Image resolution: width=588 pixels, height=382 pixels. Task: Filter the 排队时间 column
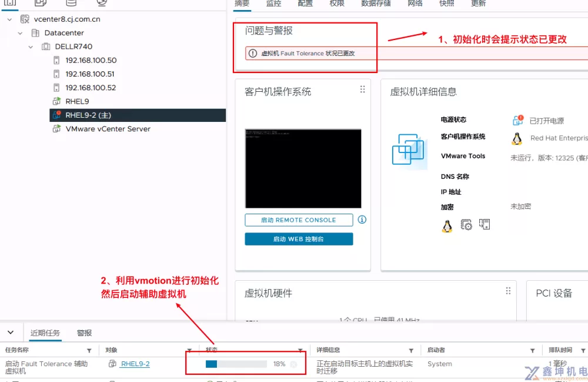click(x=583, y=350)
